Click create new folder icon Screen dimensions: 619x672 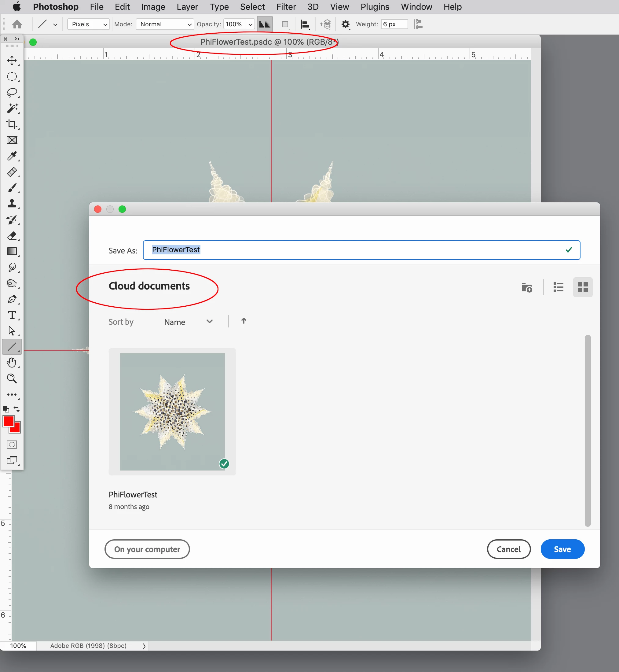526,288
